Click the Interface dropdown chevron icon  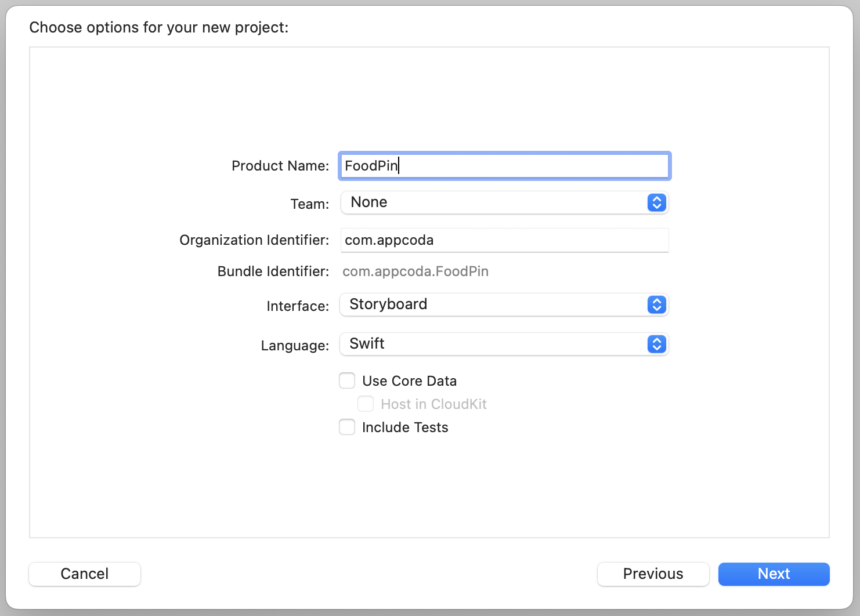656,305
